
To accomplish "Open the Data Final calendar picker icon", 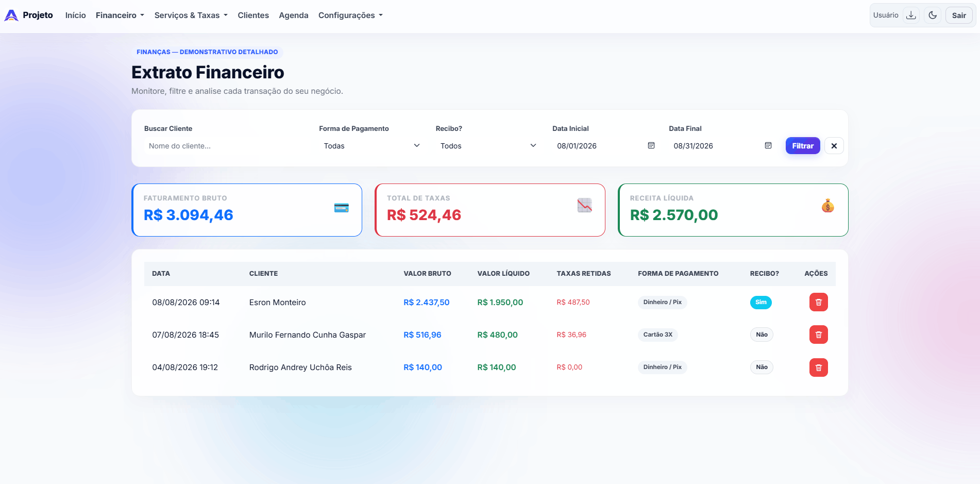I will pyautogui.click(x=768, y=146).
